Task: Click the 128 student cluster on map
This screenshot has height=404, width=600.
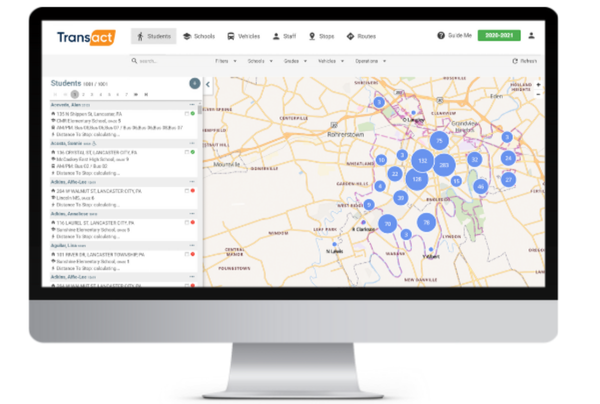Action: click(417, 179)
